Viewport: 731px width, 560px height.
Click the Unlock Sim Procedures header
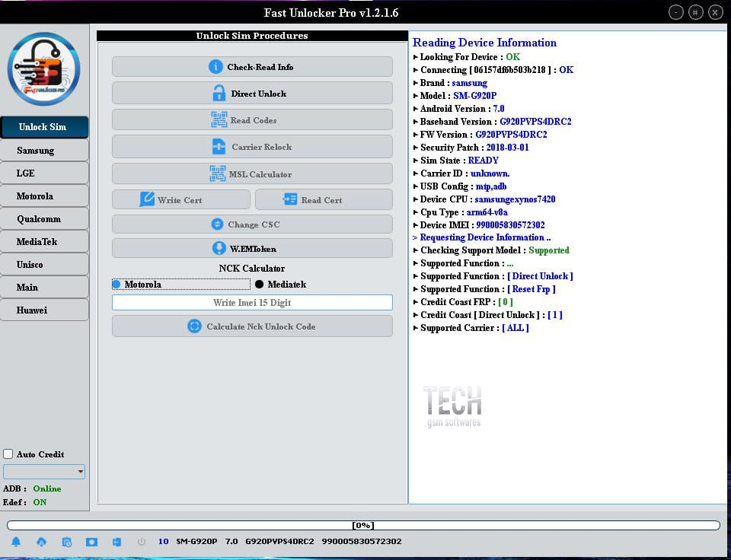[252, 36]
